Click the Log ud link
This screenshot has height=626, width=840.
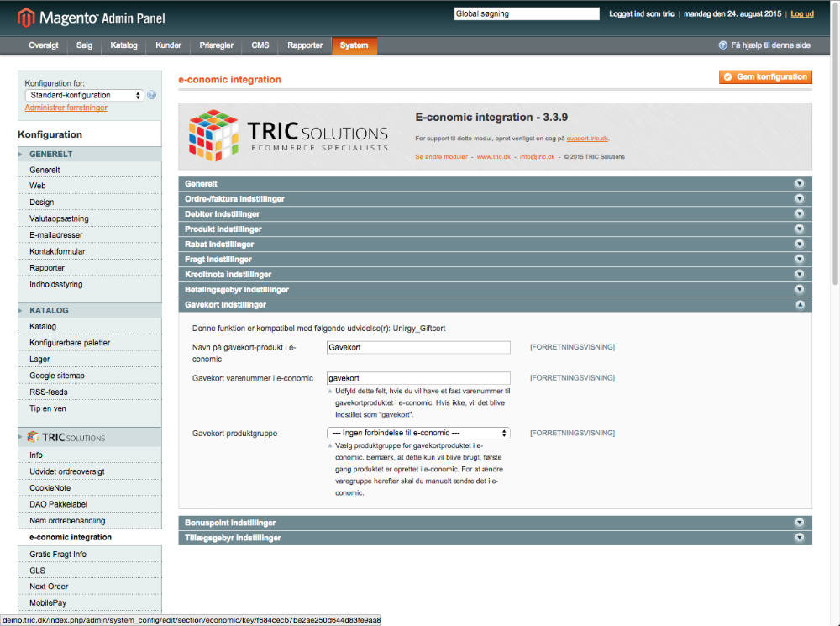point(802,13)
